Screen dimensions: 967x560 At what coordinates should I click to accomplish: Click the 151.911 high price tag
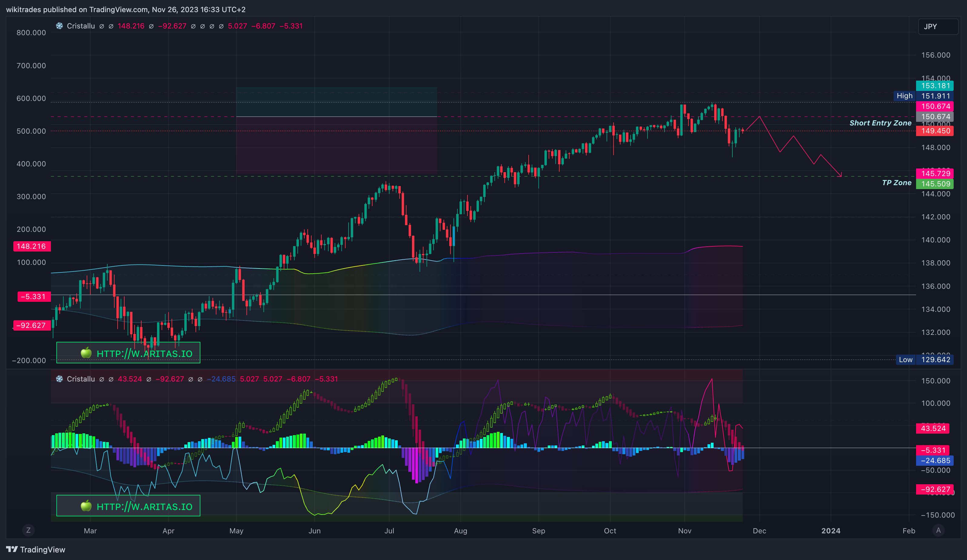(935, 96)
